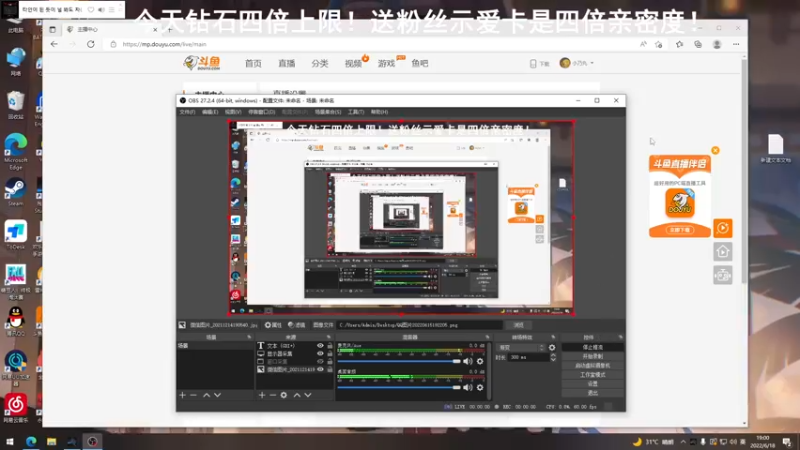Toggle lock on the display capture source
Screen dimensions: 800x450
[x=330, y=354]
